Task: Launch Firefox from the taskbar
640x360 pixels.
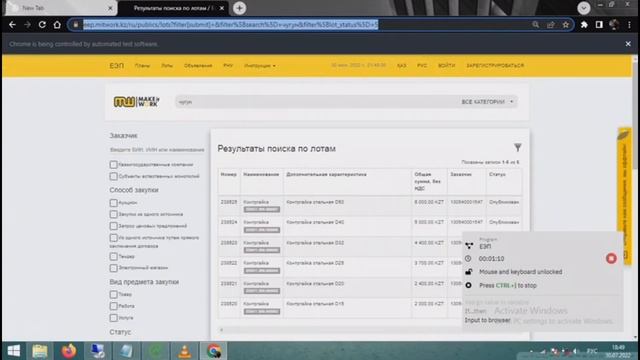Action: pos(69,351)
